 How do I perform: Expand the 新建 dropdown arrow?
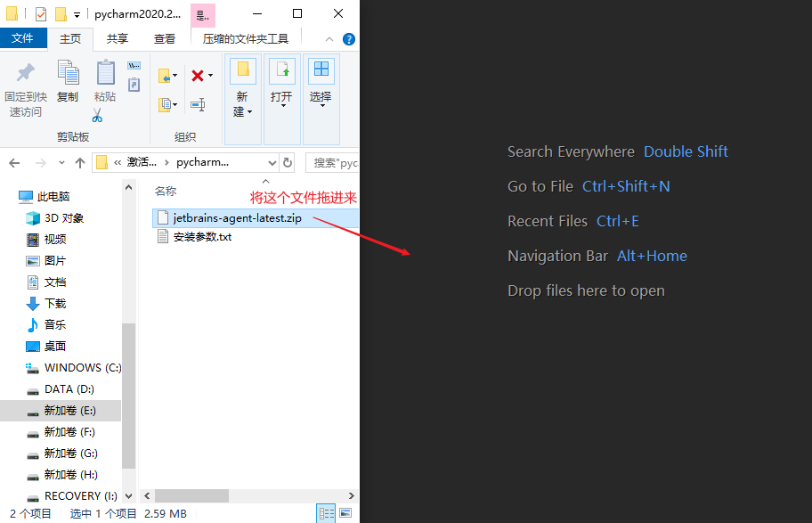coord(249,112)
